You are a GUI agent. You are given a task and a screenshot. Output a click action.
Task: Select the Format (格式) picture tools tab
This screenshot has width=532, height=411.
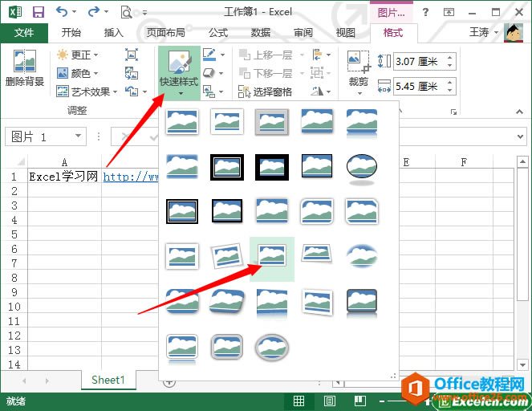(393, 33)
